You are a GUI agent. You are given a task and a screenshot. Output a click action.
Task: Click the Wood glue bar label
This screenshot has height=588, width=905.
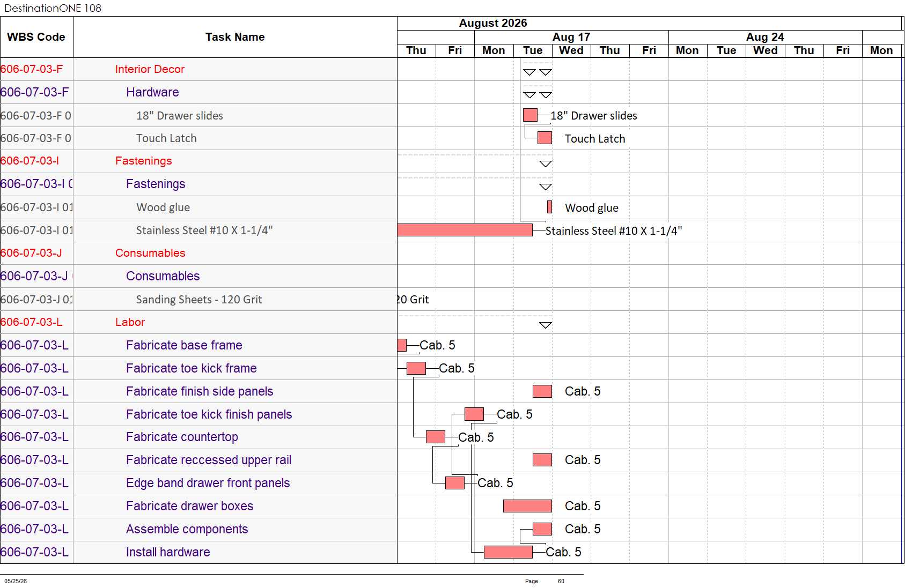point(592,208)
